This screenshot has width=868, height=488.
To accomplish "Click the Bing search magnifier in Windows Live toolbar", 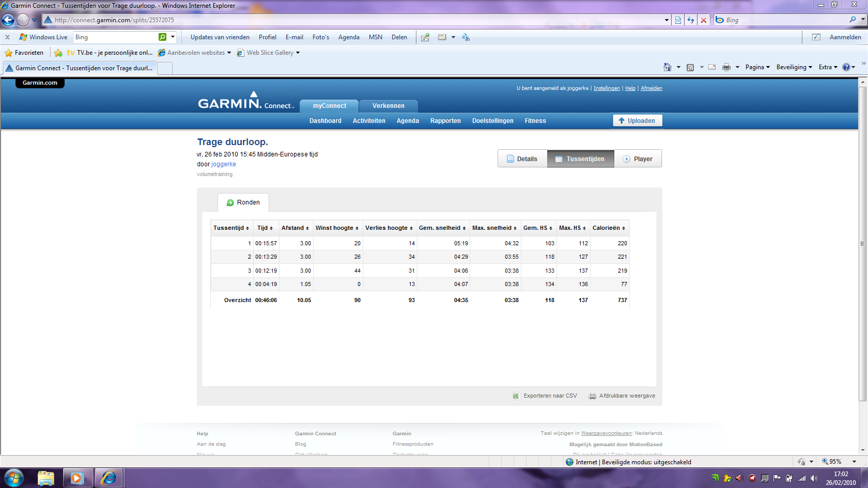I will [162, 37].
